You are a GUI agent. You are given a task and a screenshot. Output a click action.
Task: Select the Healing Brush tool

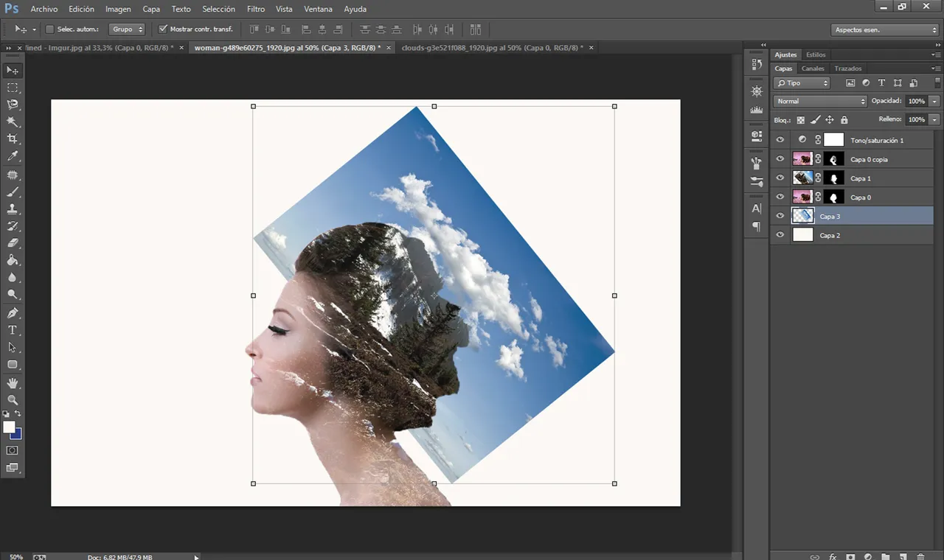coord(13,175)
